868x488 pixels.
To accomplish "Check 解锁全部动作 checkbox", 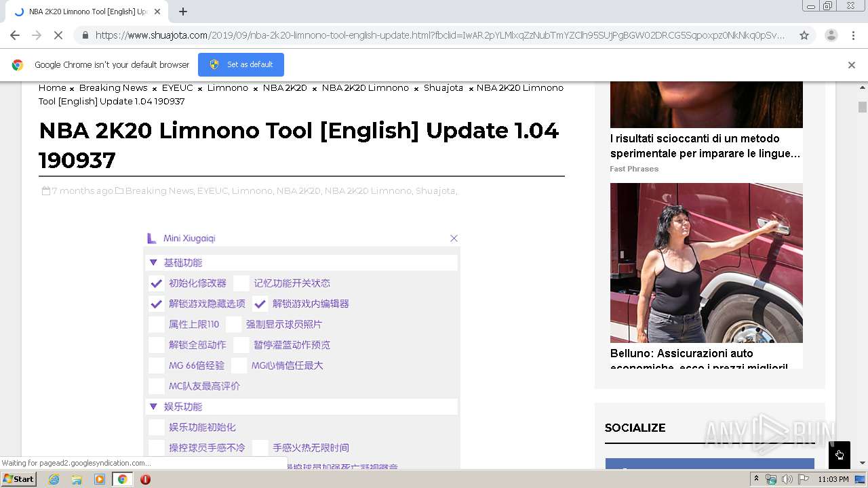I will click(x=157, y=345).
